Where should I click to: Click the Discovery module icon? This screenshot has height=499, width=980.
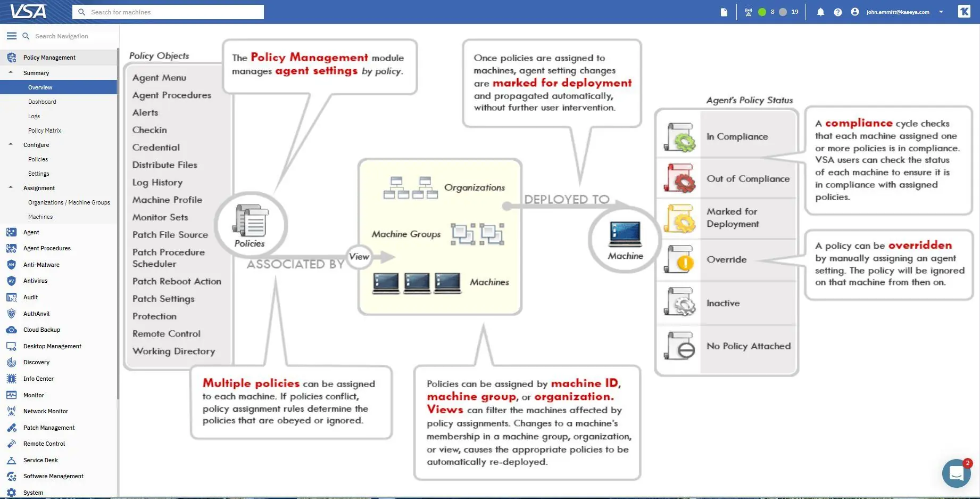tap(11, 362)
